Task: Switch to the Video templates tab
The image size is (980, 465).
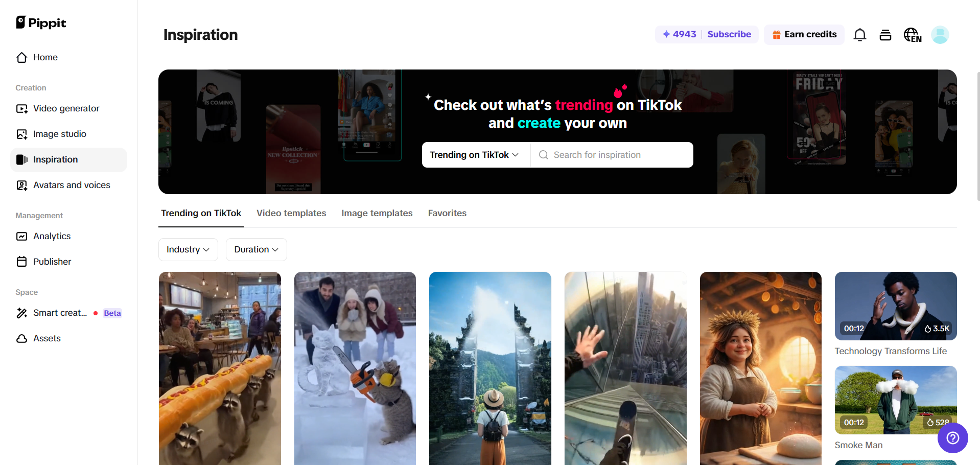Action: [x=291, y=213]
